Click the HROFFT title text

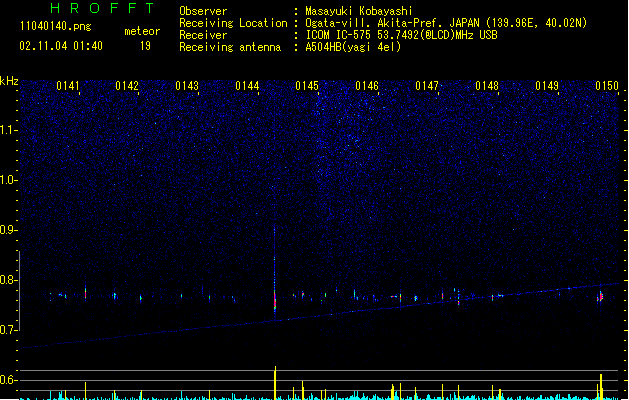pyautogui.click(x=102, y=8)
